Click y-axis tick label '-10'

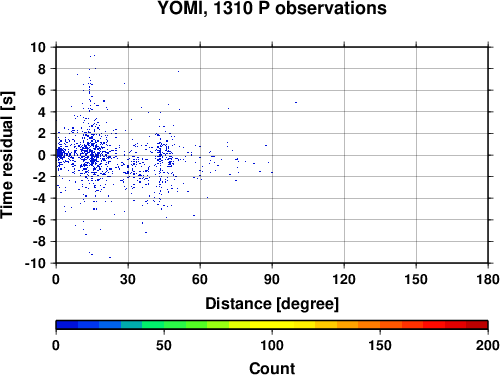click(x=35, y=263)
